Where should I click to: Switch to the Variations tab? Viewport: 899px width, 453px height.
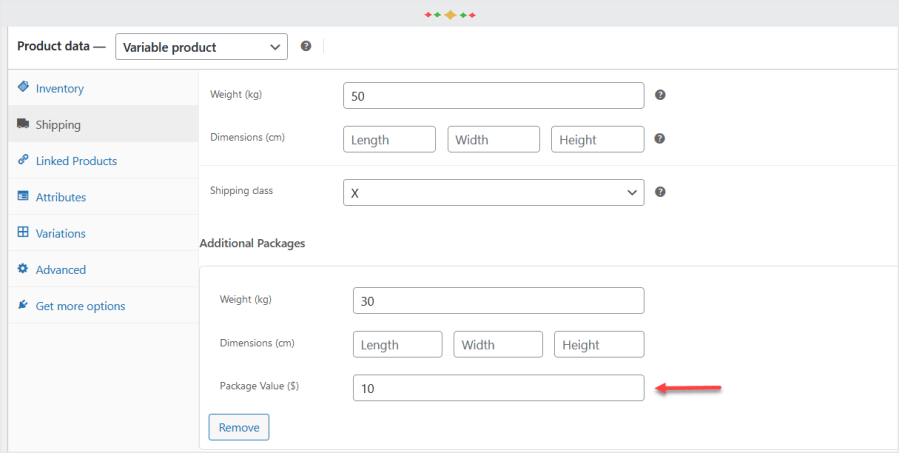click(61, 233)
